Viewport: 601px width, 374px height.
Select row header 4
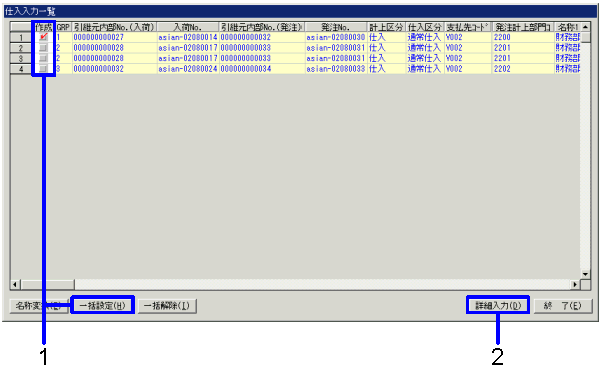tap(21, 69)
